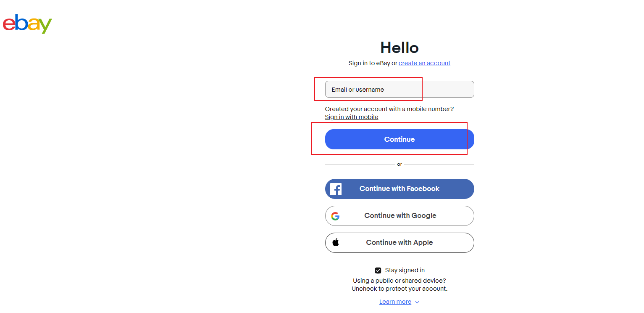Image resolution: width=644 pixels, height=313 pixels.
Task: Expand the chevron beside Learn more
Action: (417, 302)
